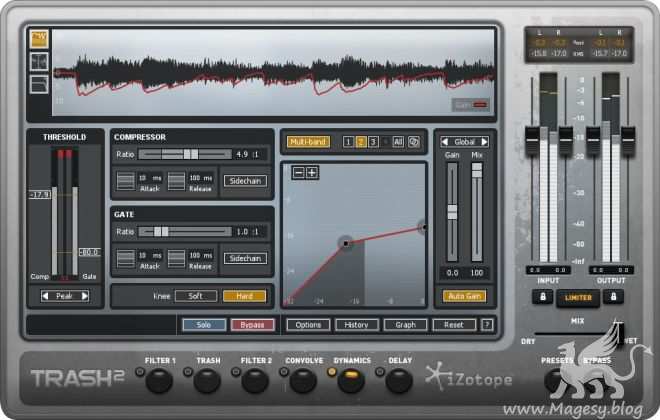Image resolution: width=660 pixels, height=420 pixels.
Task: Open the Options menu button
Action: click(x=308, y=324)
